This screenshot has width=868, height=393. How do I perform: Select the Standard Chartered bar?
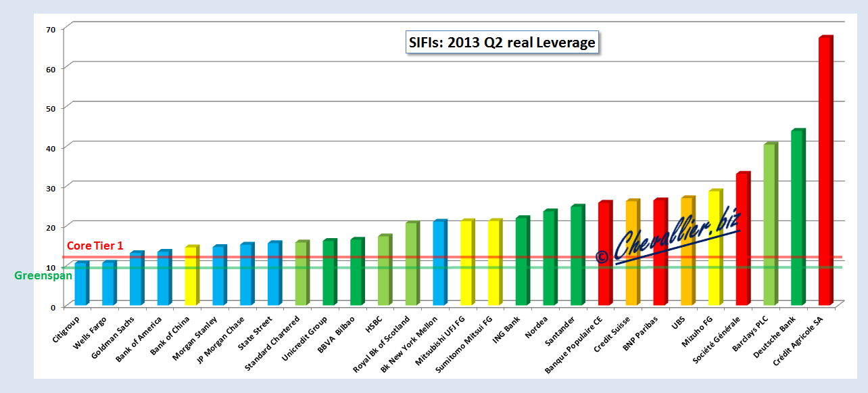pos(302,273)
